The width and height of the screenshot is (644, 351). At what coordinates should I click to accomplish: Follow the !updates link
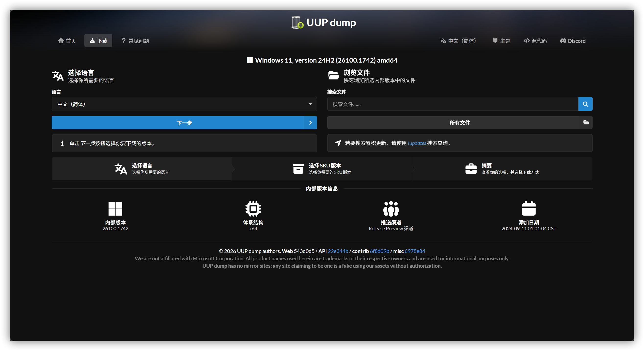pos(417,143)
